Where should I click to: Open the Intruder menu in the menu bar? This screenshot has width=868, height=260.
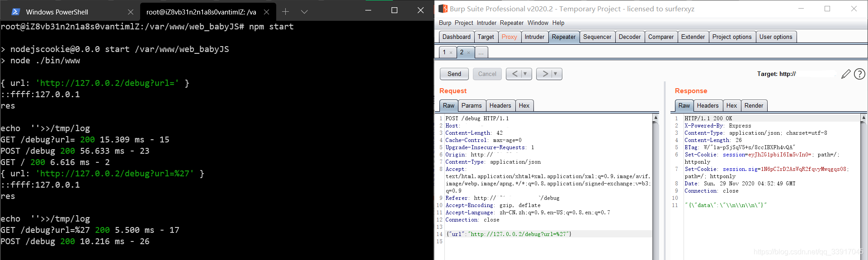(x=486, y=23)
